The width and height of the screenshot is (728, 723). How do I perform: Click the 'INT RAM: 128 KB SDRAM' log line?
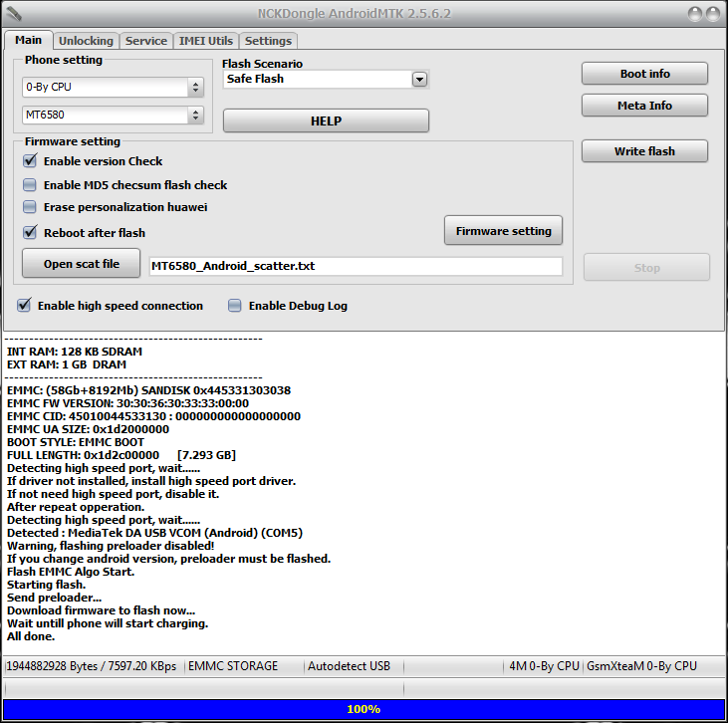pyautogui.click(x=75, y=352)
